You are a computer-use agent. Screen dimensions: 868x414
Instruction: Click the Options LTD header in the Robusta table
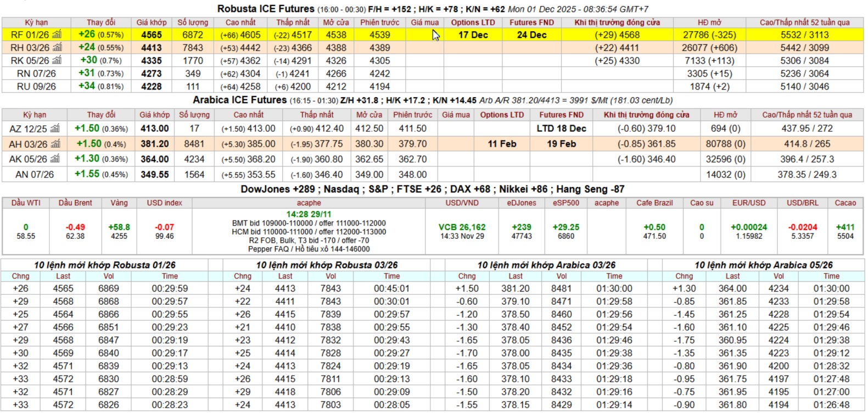(x=473, y=23)
